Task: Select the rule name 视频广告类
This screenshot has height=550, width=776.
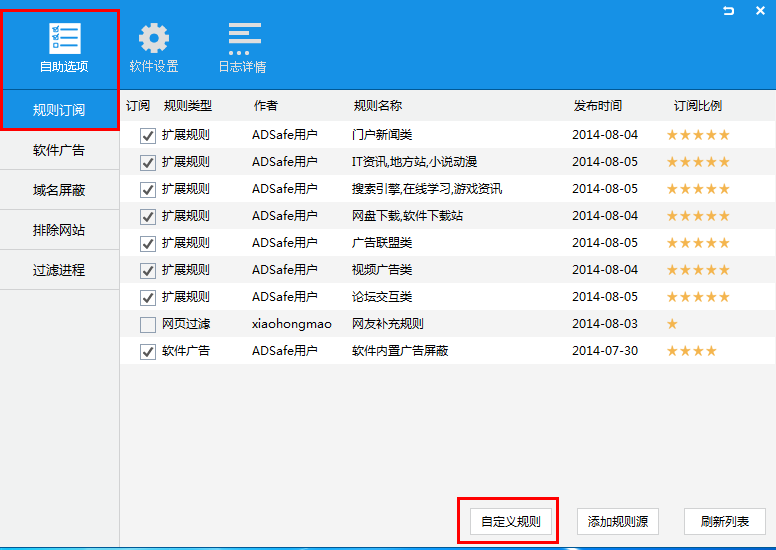Action: click(x=382, y=270)
